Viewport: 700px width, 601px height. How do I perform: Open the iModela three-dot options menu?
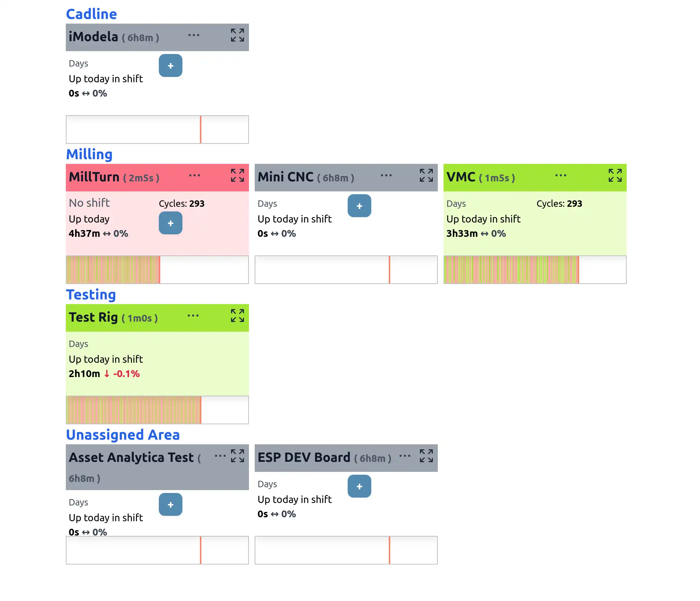pos(194,35)
